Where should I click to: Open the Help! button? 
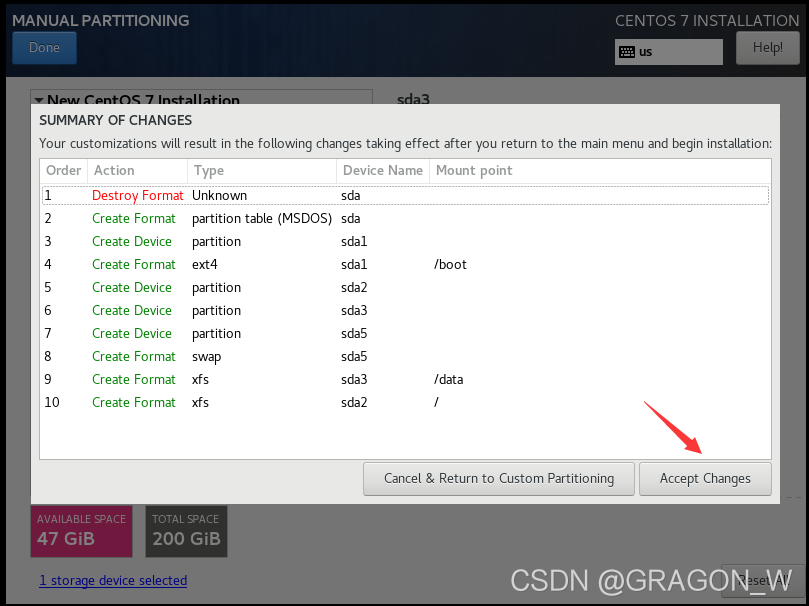(767, 47)
